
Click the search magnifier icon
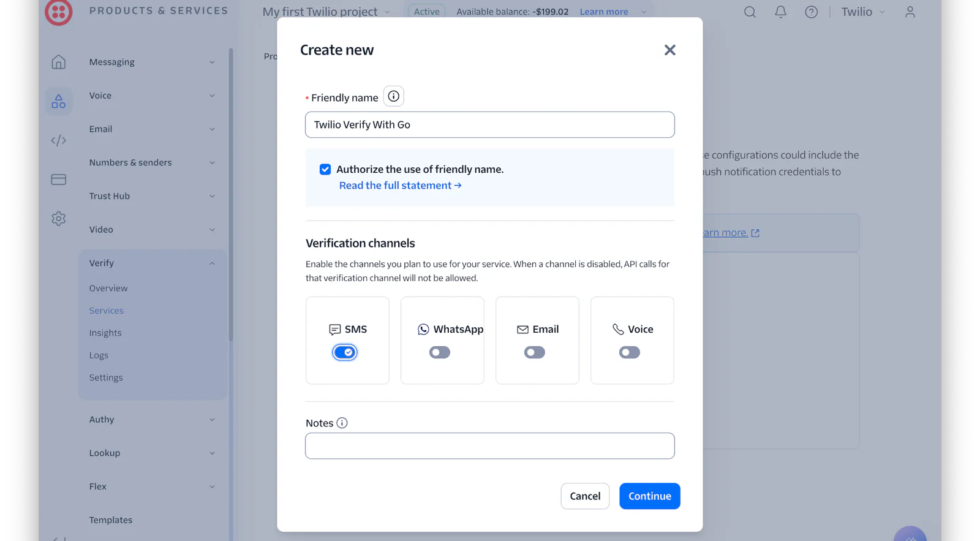point(750,12)
